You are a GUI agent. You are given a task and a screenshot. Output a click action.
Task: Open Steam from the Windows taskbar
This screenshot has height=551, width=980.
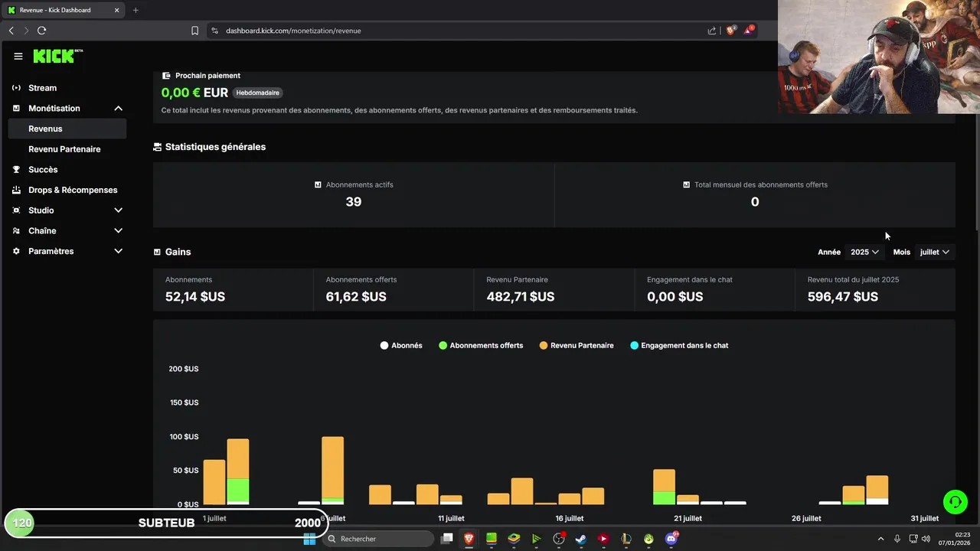click(x=581, y=539)
